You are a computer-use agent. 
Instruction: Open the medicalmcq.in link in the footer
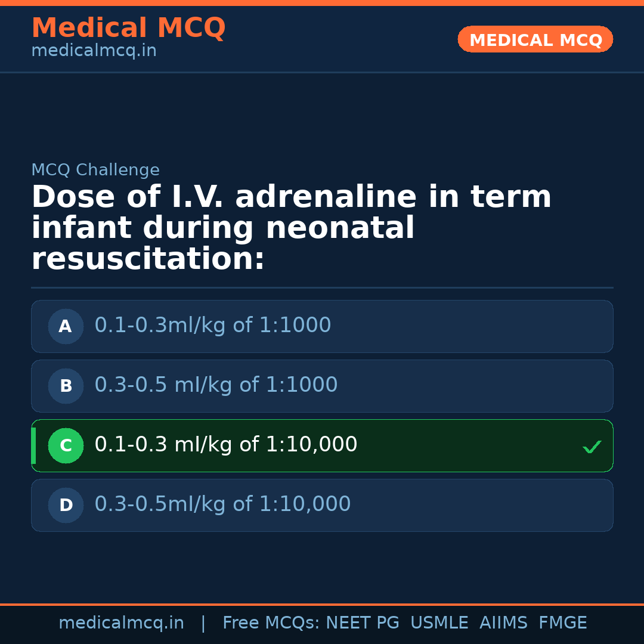tap(122, 623)
